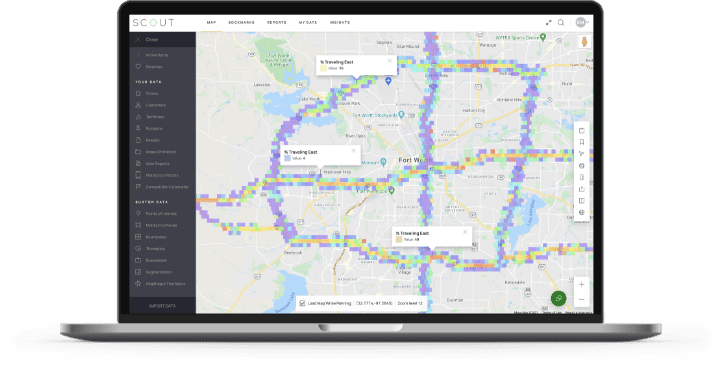Viewport: 722px width, 366px height.
Task: Click the expand fullscreen arrows icon
Action: pyautogui.click(x=548, y=23)
